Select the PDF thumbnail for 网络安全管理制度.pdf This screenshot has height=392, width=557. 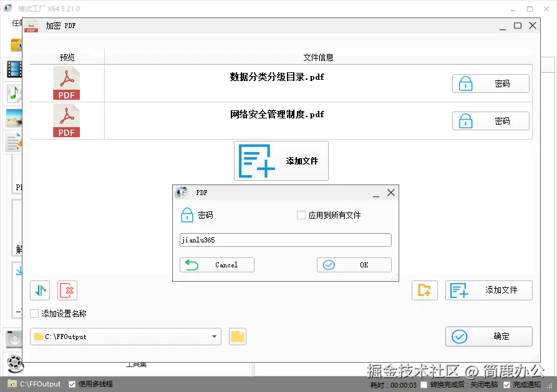(x=66, y=121)
